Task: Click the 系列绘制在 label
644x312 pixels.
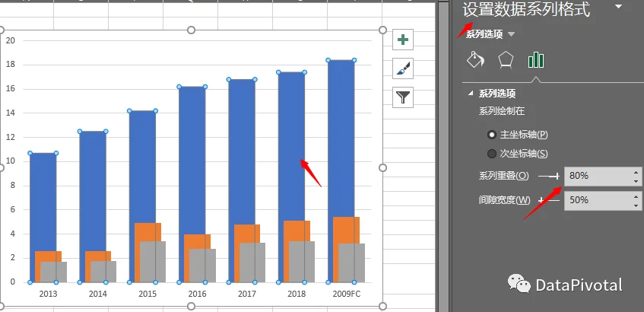Action: pyautogui.click(x=502, y=111)
